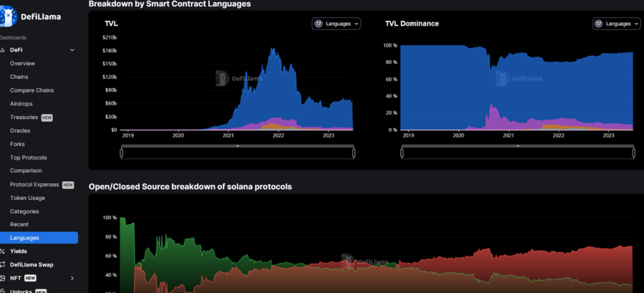Open the Treasuries page
The width and height of the screenshot is (644, 293).
pos(24,117)
